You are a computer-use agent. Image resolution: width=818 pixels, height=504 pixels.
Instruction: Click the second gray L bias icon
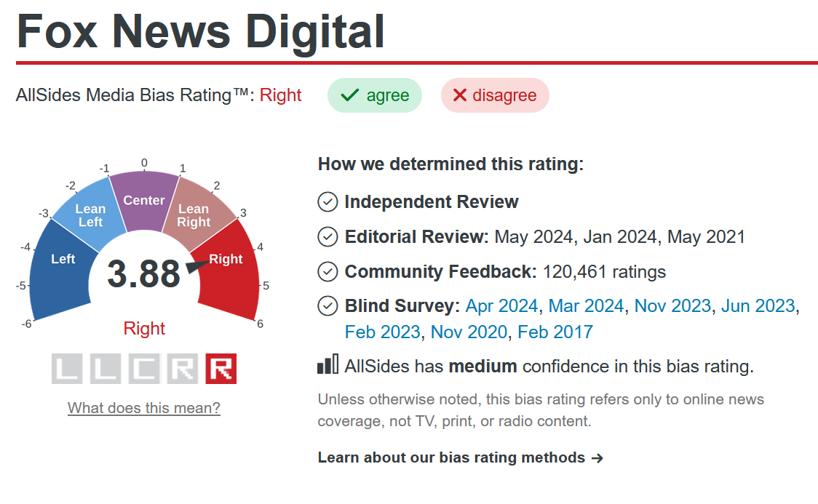(x=106, y=369)
